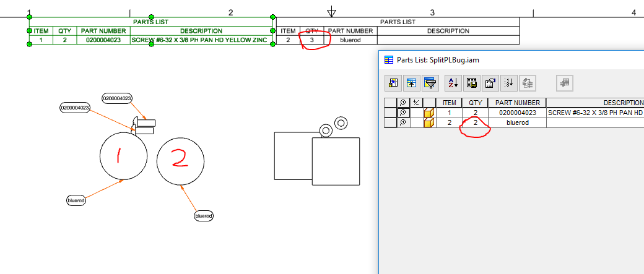
Task: Click green SCREW #6-32 description in drawing
Action: [x=201, y=40]
